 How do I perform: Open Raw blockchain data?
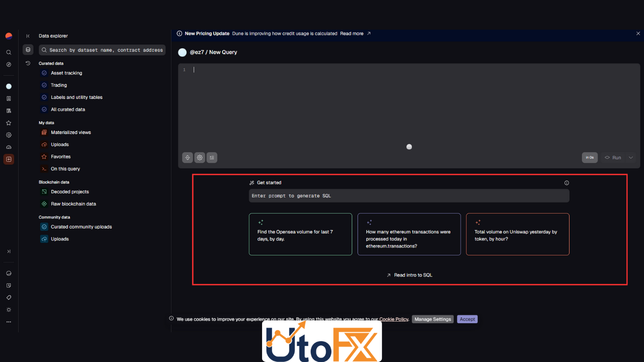tap(74, 204)
